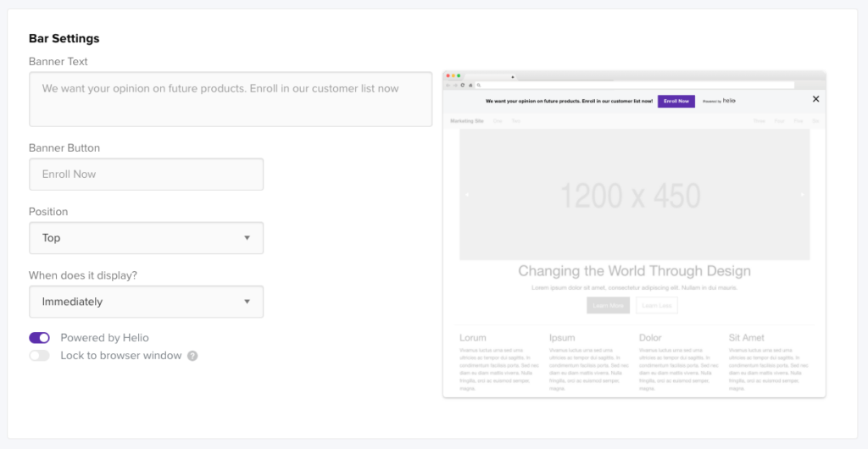868x449 pixels.
Task: Click the reload icon in the preview browser
Action: point(462,85)
